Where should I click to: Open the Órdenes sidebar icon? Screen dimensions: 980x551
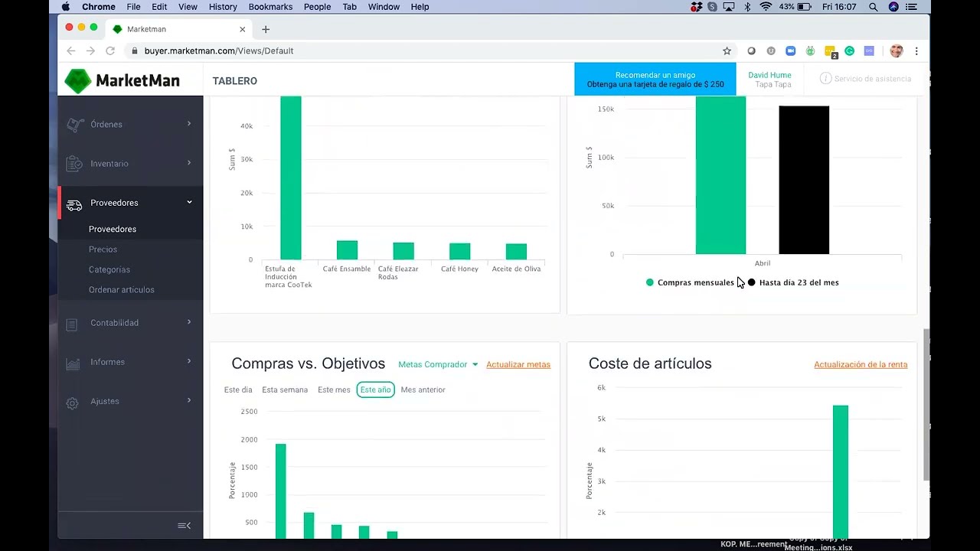(x=74, y=124)
